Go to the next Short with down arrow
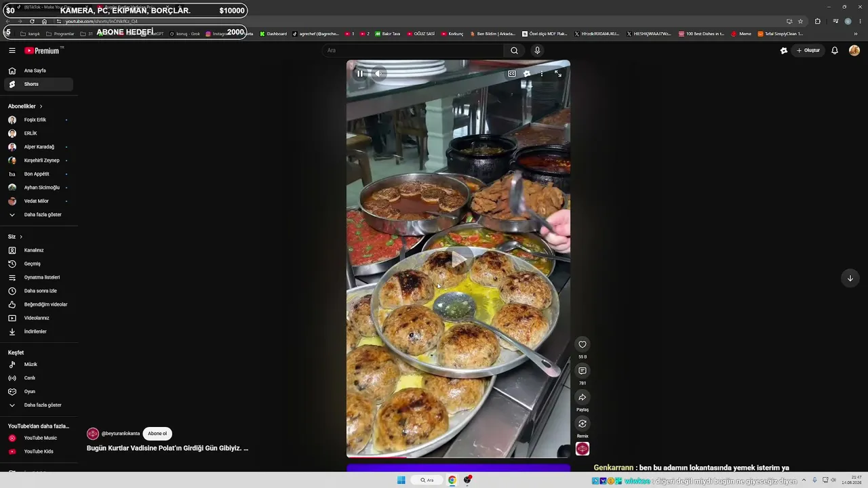This screenshot has height=488, width=868. [x=850, y=278]
